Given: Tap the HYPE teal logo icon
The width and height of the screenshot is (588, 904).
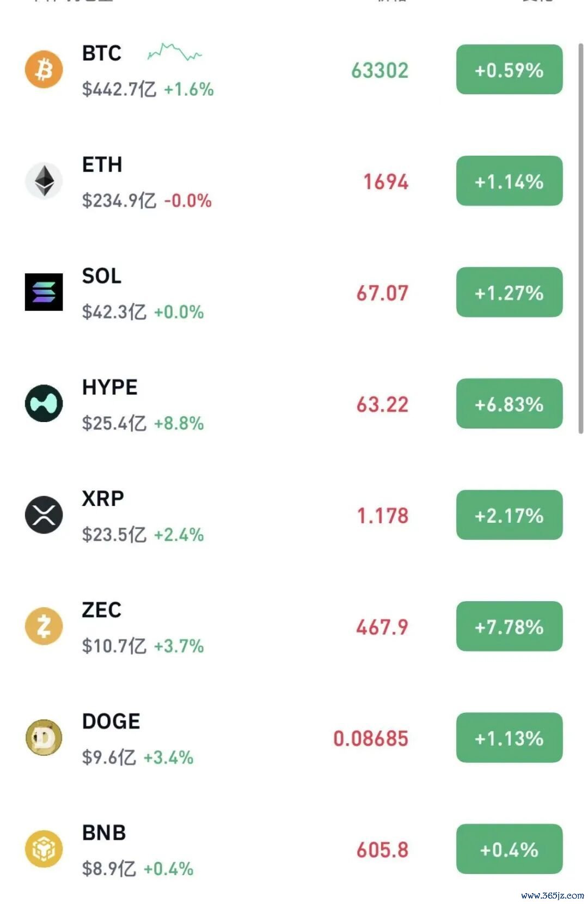Looking at the screenshot, I should tap(44, 404).
